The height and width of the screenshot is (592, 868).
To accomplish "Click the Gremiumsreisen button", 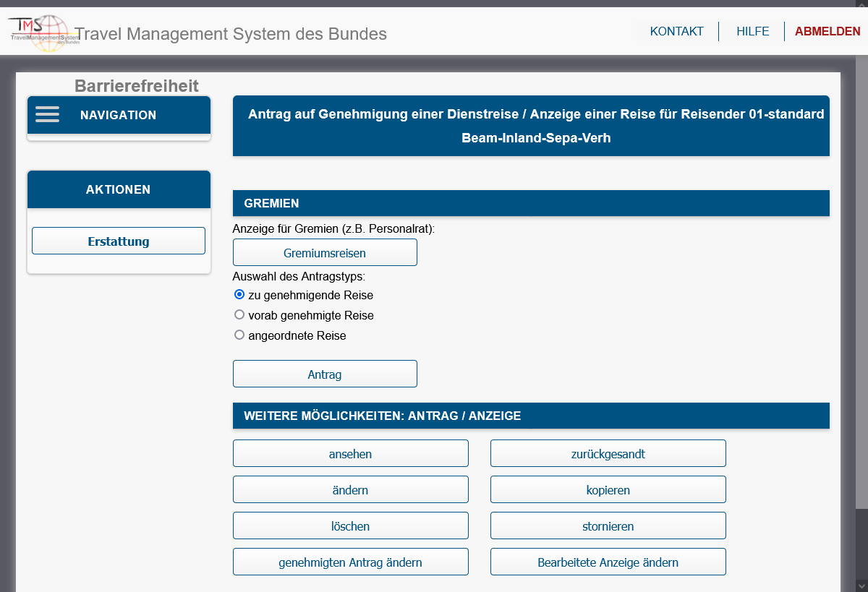I will (x=325, y=253).
